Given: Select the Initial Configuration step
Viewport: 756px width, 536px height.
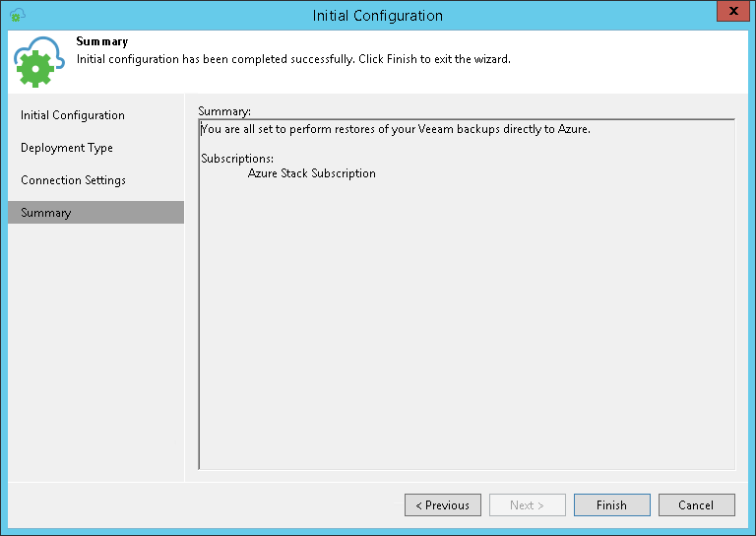Looking at the screenshot, I should pyautogui.click(x=73, y=115).
